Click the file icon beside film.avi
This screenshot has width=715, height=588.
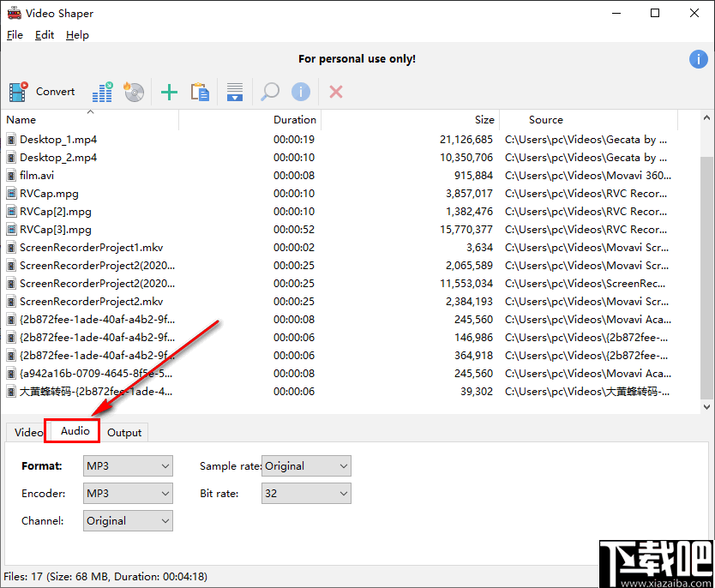click(11, 176)
